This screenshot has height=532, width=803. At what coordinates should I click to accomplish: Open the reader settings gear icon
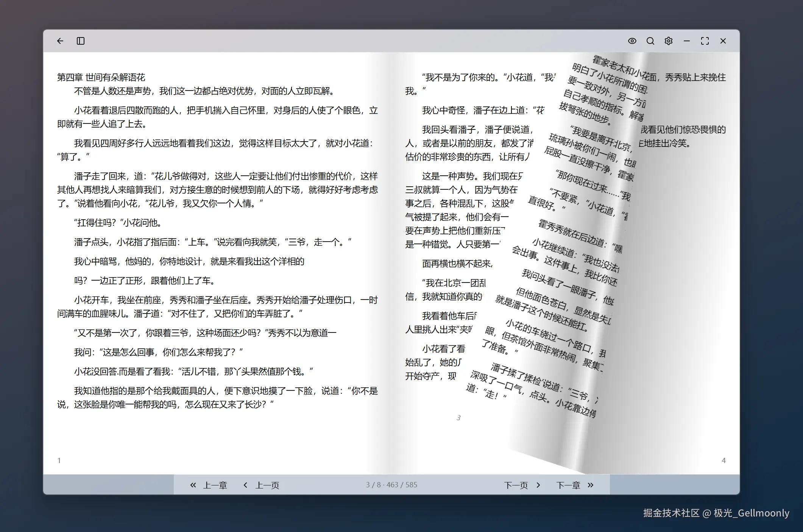pyautogui.click(x=669, y=41)
